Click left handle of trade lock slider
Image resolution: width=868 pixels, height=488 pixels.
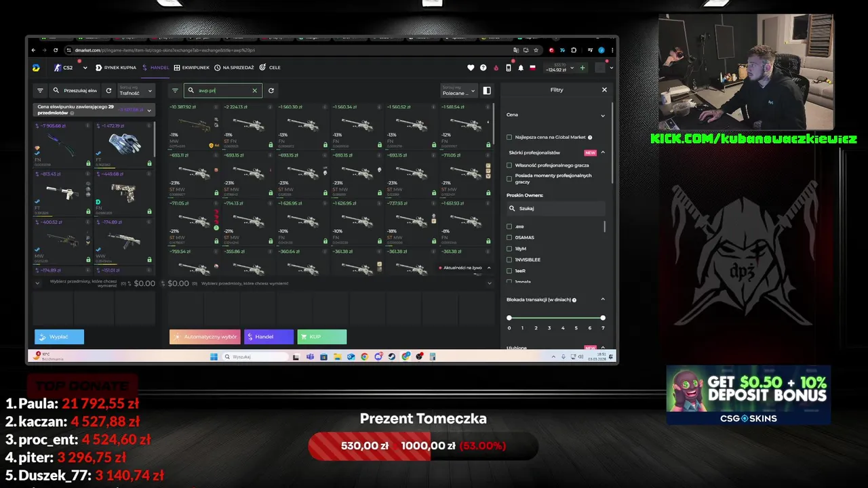click(509, 318)
